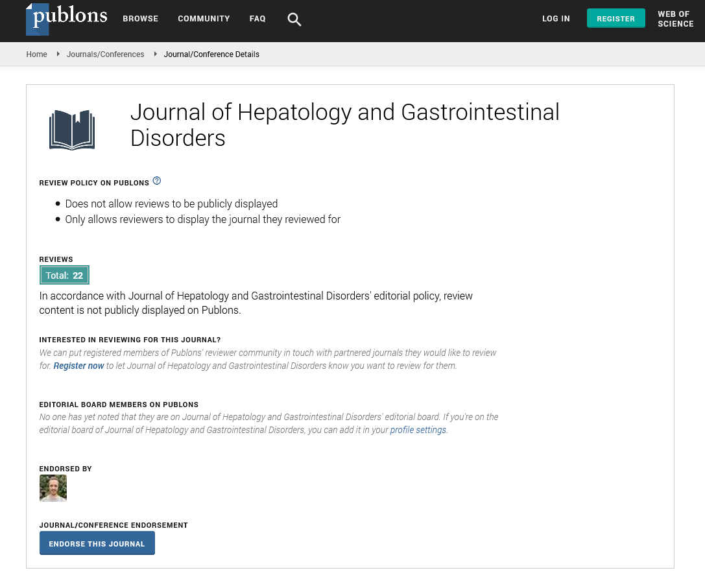Follow the 'Register now' link
The height and width of the screenshot is (588, 705).
point(78,366)
